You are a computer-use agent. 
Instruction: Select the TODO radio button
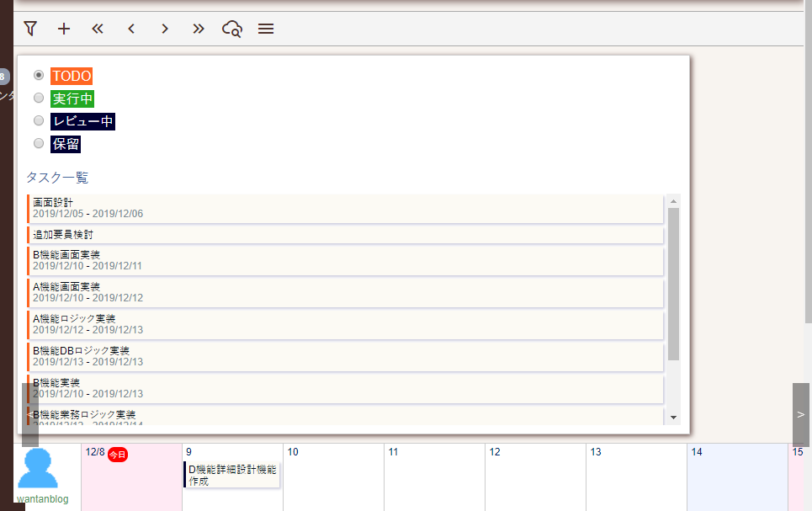[x=39, y=75]
